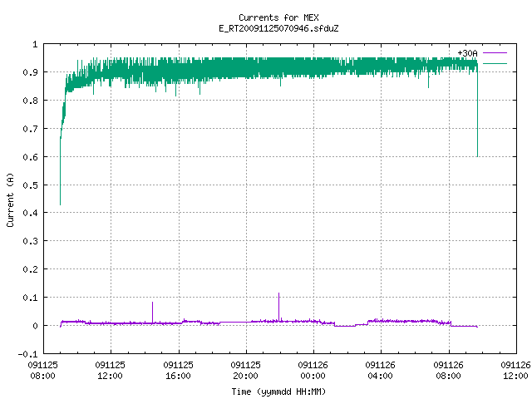The height and width of the screenshot is (399, 532).
Task: Click the chart title 'Currents for MEX'
Action: pos(278,17)
